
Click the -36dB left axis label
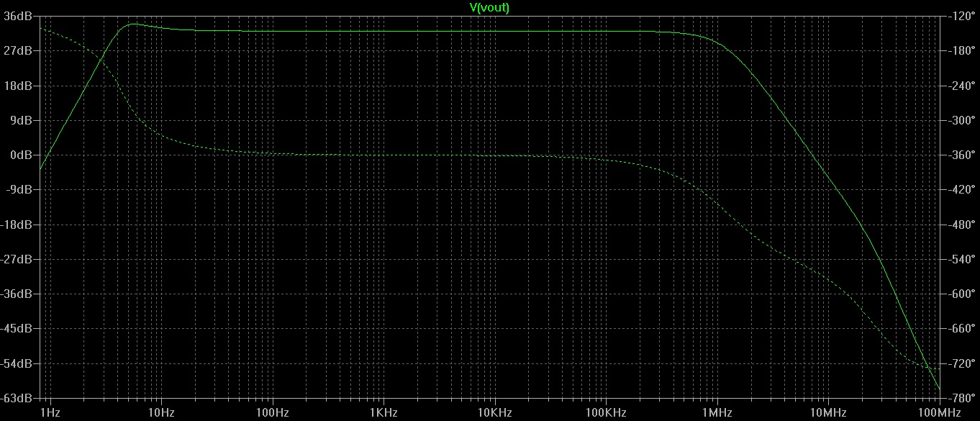[17, 294]
